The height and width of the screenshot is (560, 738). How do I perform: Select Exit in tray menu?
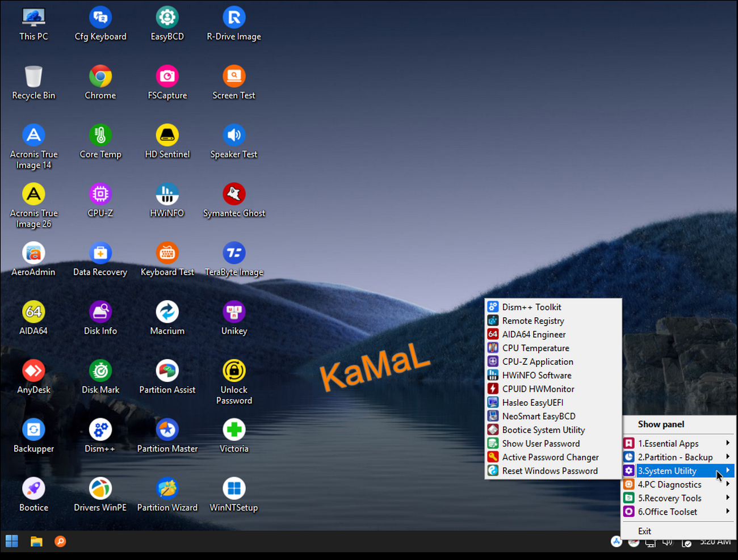[678, 531]
